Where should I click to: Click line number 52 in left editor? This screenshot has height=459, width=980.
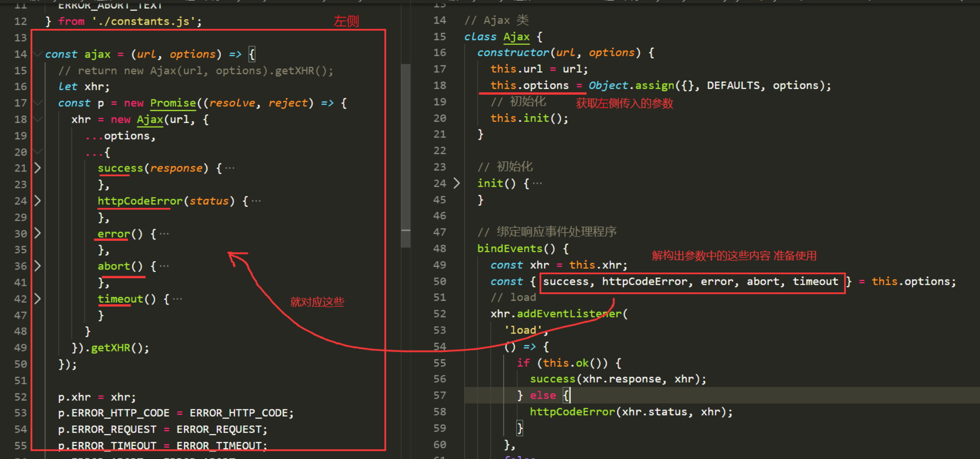(20, 397)
